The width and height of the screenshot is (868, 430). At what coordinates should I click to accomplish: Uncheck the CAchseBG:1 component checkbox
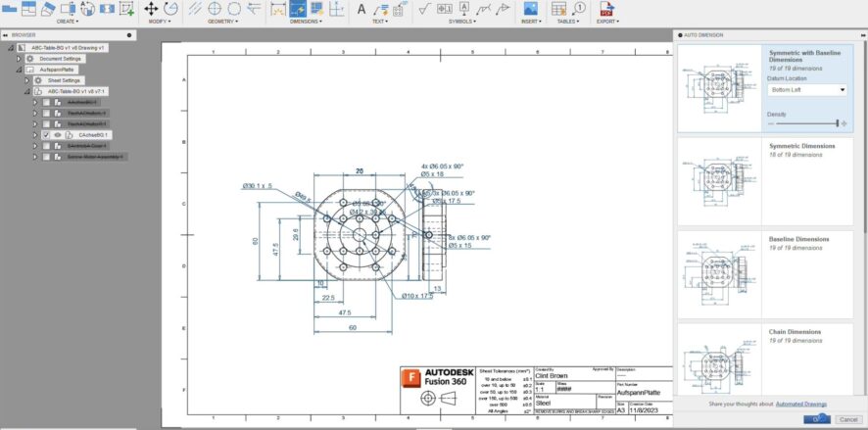pos(46,135)
